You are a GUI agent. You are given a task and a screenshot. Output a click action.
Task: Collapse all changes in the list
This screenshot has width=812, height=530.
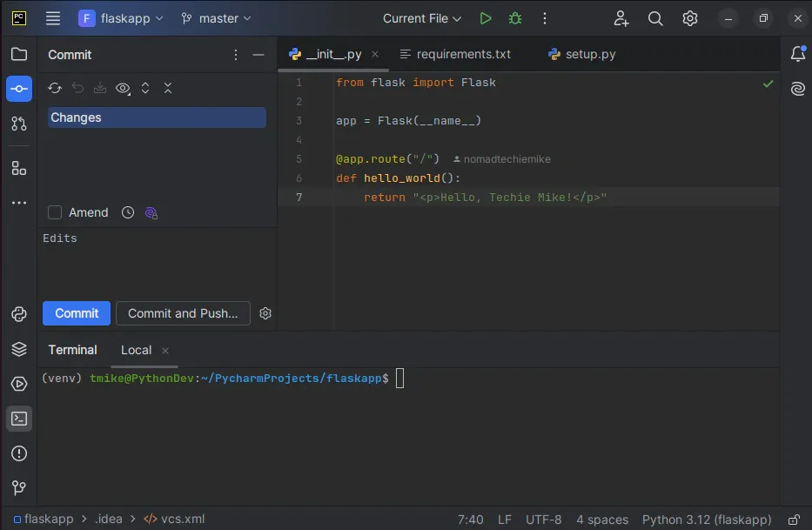(168, 88)
